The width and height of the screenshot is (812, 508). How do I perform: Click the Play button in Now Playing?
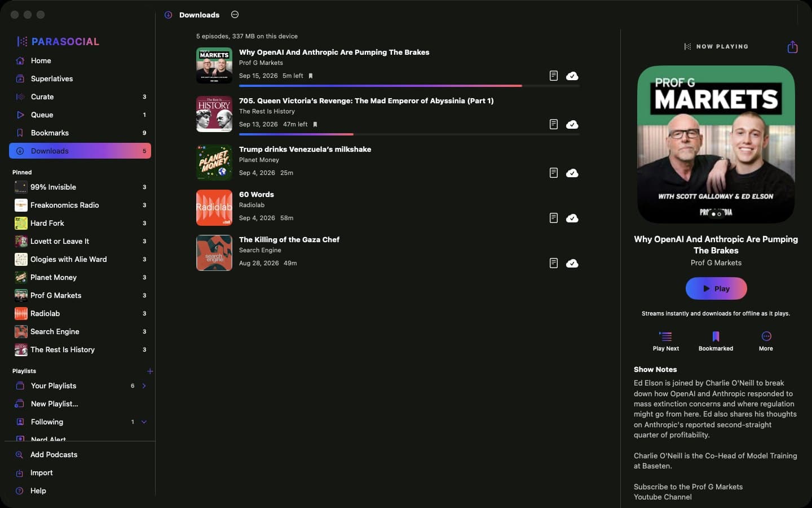716,288
